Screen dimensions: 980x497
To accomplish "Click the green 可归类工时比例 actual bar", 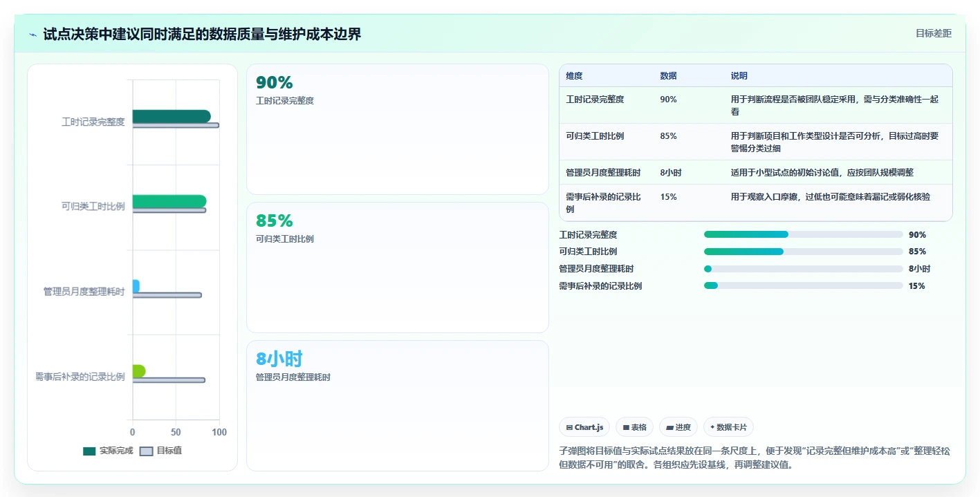I will (x=169, y=201).
